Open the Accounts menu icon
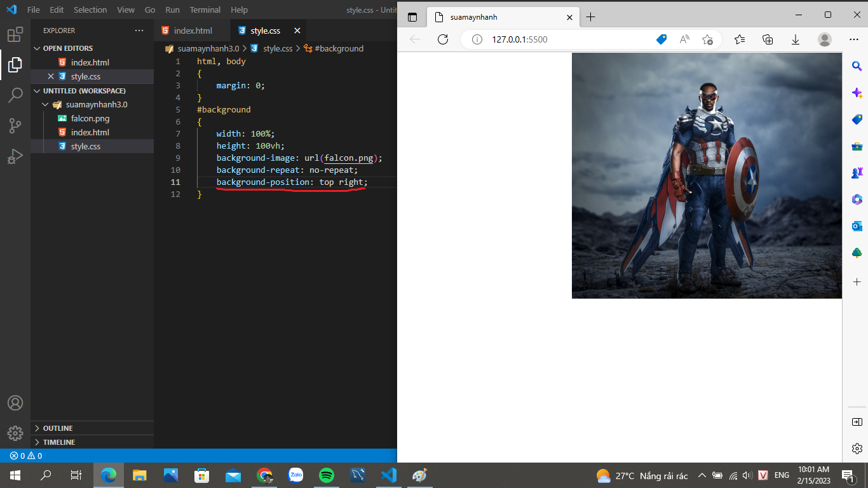Screen dimensions: 868x488 pos(15,403)
